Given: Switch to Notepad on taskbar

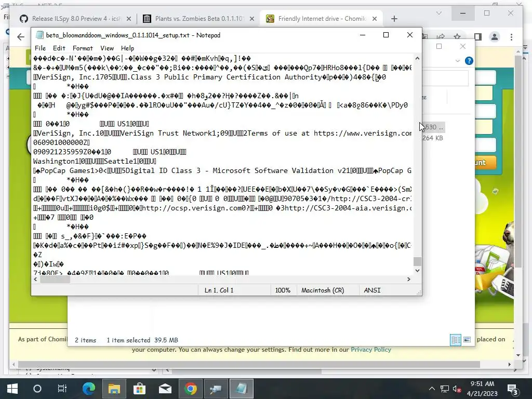Looking at the screenshot, I should [x=241, y=389].
